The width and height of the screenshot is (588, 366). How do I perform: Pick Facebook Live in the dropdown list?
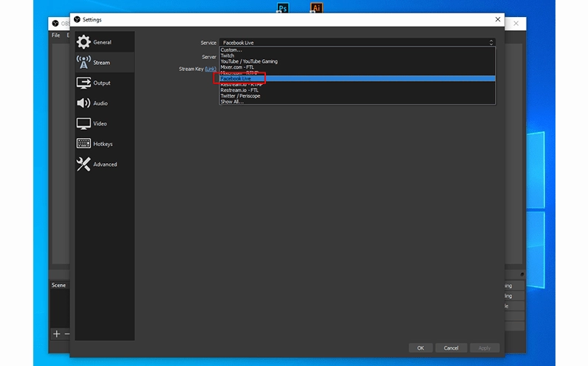[x=236, y=79]
